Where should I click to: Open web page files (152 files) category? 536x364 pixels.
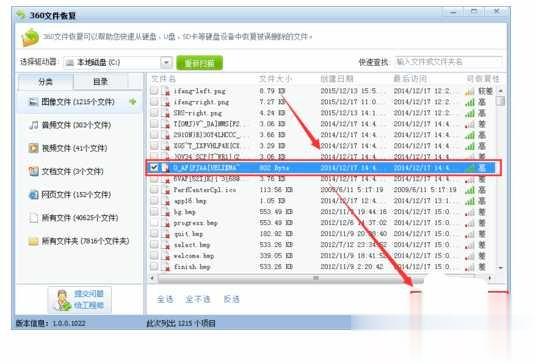point(78,194)
